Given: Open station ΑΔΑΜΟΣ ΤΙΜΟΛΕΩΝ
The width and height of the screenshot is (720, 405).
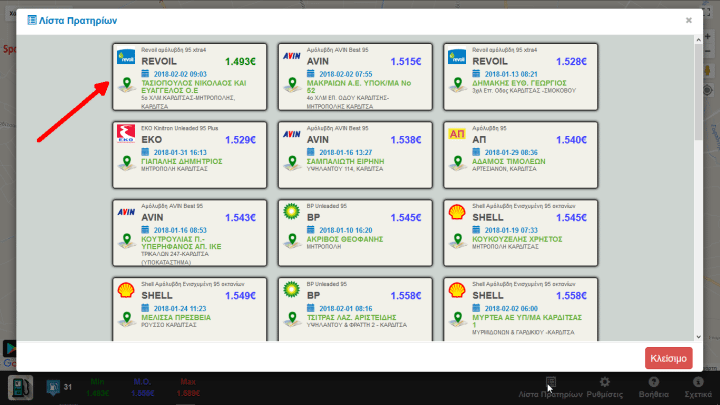Looking at the screenshot, I should [509, 161].
